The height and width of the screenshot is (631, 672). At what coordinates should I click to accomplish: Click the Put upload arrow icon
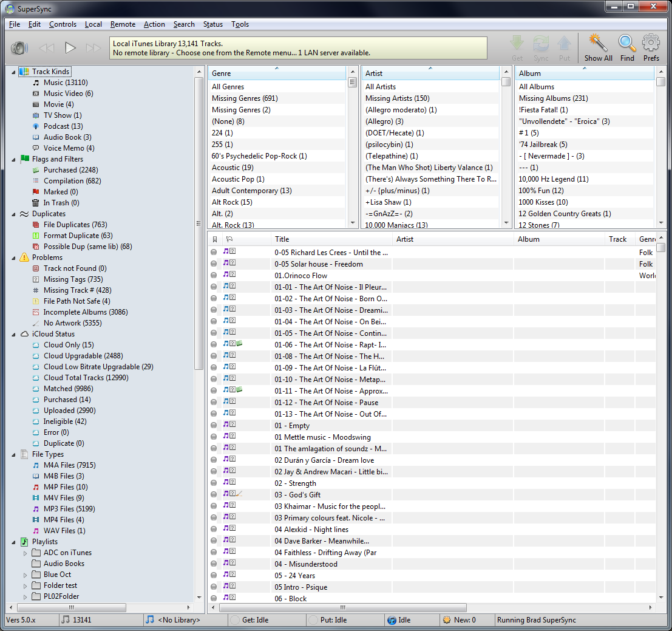click(564, 44)
